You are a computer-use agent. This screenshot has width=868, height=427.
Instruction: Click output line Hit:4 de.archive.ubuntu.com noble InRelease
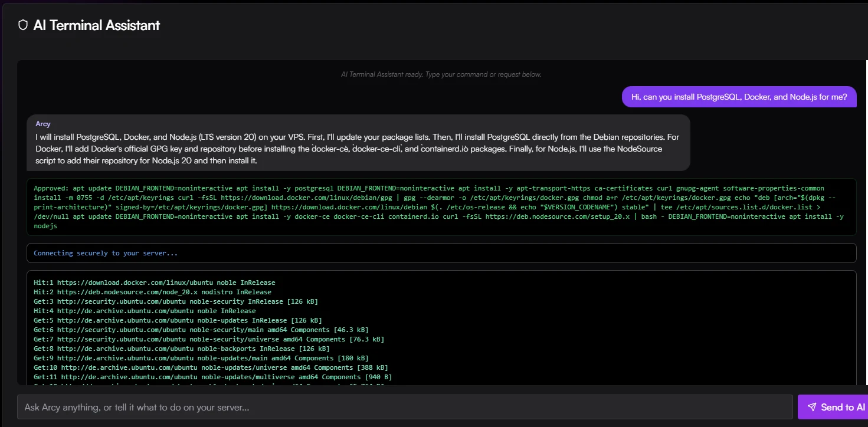tap(145, 311)
